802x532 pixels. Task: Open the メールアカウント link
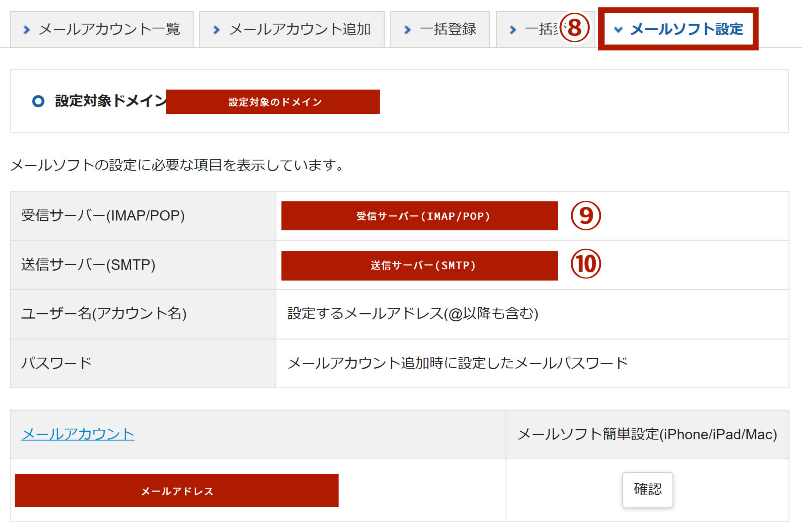[x=77, y=435]
